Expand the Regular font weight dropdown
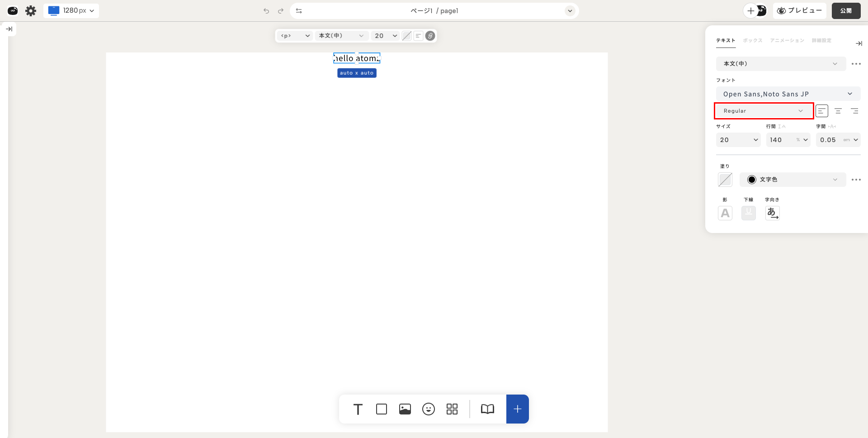 coord(764,111)
